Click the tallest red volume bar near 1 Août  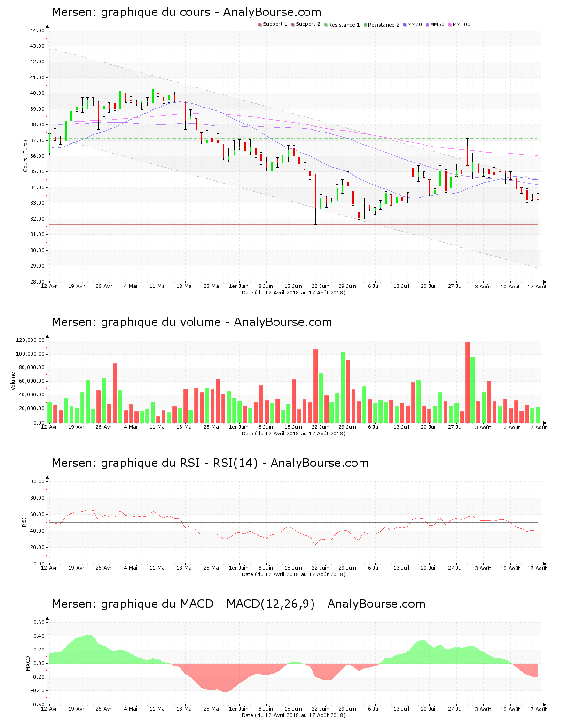point(467,382)
